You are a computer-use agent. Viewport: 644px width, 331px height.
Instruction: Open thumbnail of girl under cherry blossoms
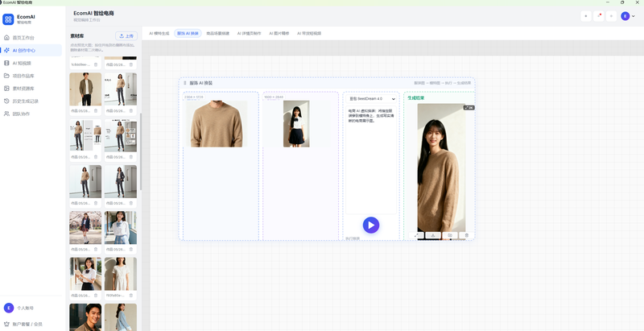(85, 227)
